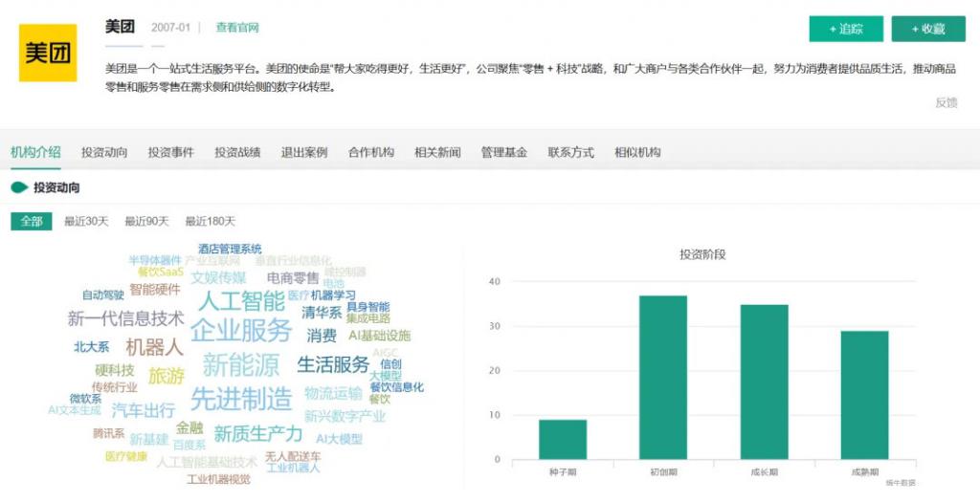Click the 种子期 bar in chart

click(x=562, y=439)
